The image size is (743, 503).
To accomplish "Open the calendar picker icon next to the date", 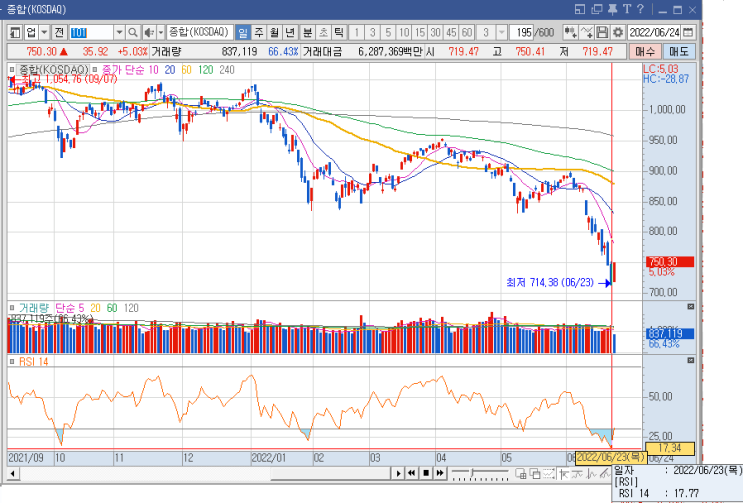I will click(688, 32).
